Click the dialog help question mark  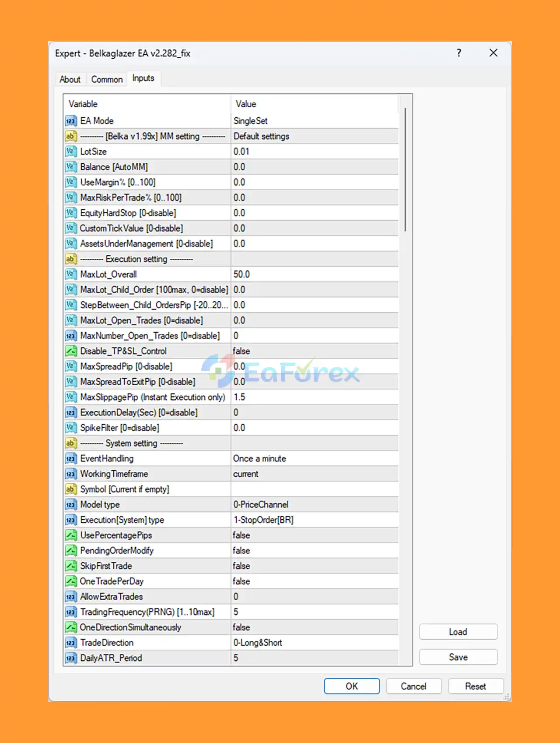(x=459, y=53)
